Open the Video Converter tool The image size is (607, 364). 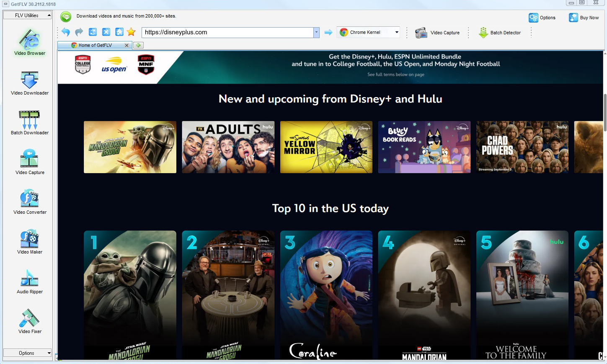29,202
